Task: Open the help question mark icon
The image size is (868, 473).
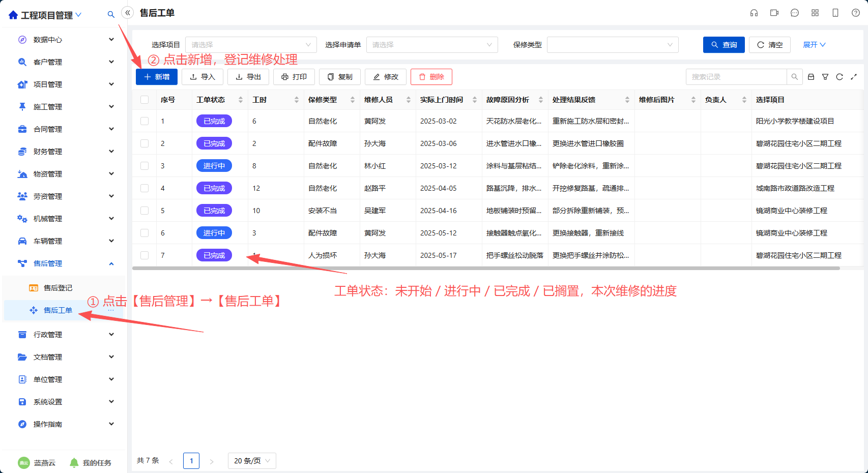Action: pyautogui.click(x=856, y=13)
